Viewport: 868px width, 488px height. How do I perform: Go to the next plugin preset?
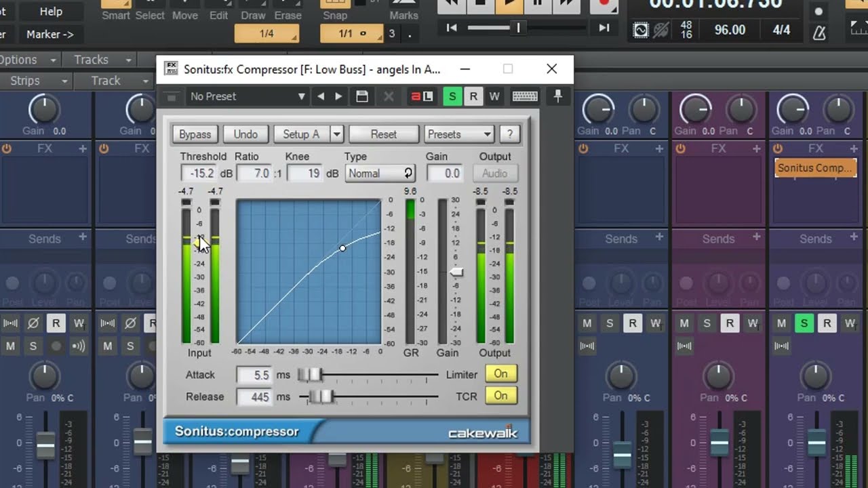click(x=338, y=96)
